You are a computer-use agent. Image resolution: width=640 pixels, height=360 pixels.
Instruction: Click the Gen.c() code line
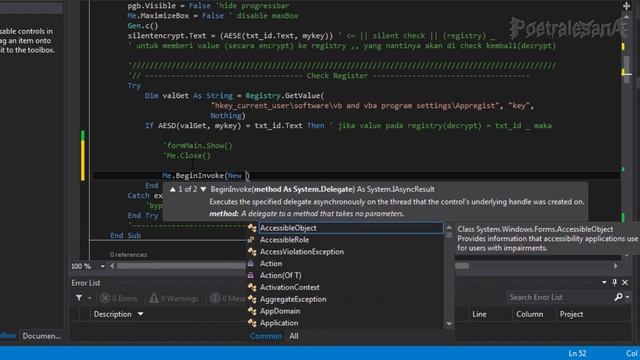click(142, 26)
